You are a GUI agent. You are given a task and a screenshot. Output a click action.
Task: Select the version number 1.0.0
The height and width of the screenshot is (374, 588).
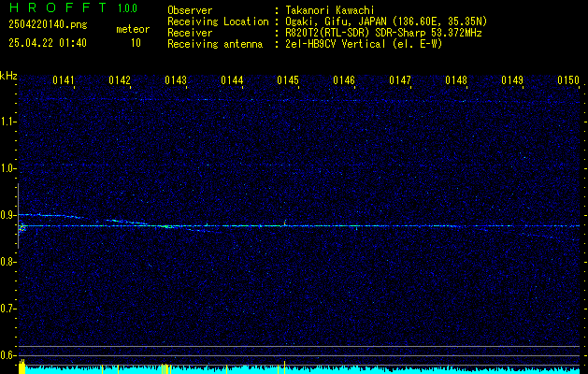(x=127, y=7)
